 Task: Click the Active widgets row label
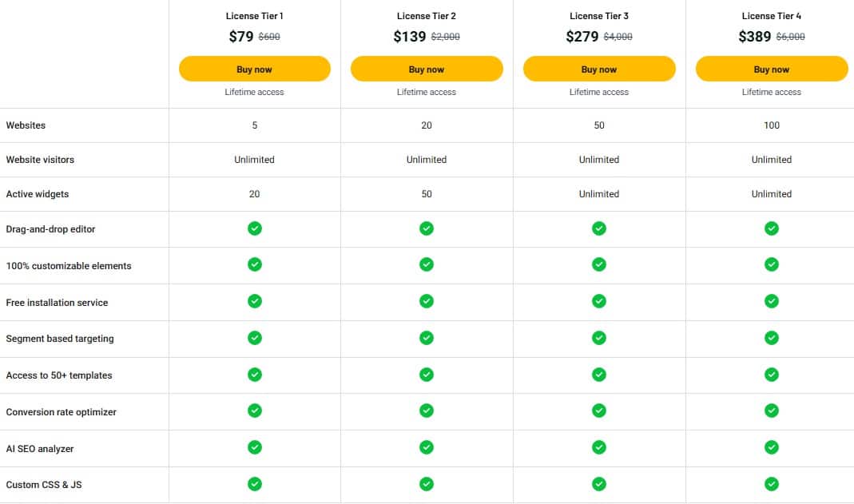coord(36,194)
